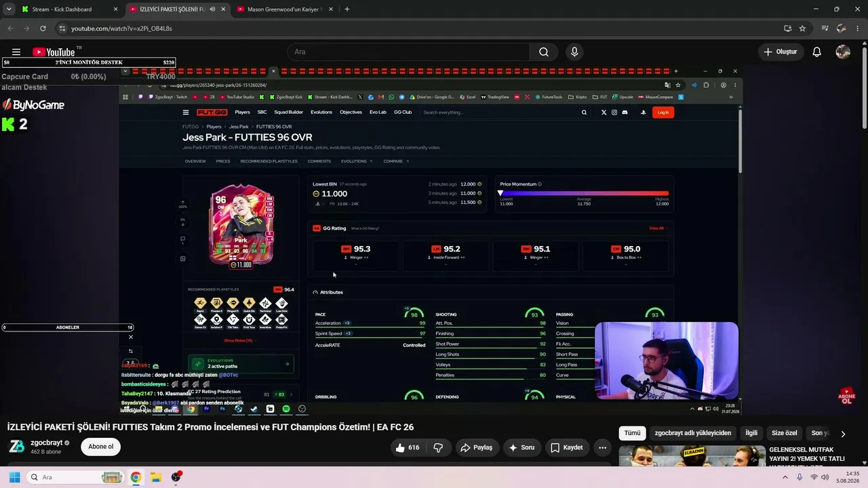
Task: Dislike this video
Action: 438,447
